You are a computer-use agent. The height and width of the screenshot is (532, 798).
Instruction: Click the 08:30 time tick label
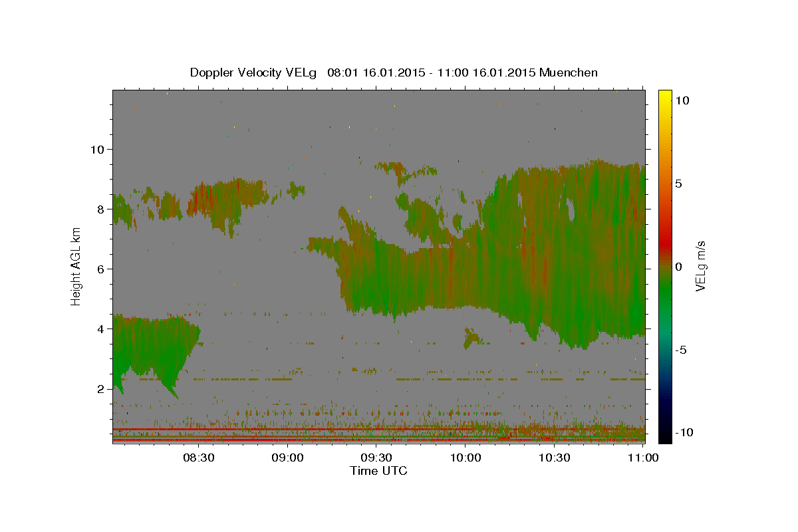(x=199, y=458)
